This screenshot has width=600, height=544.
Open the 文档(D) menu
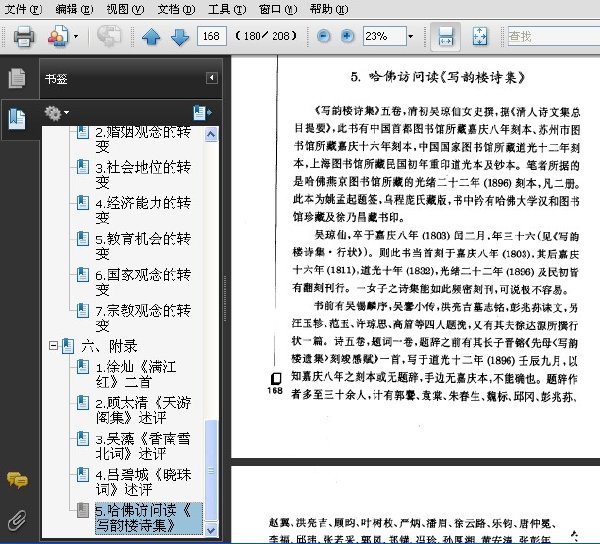pyautogui.click(x=176, y=9)
